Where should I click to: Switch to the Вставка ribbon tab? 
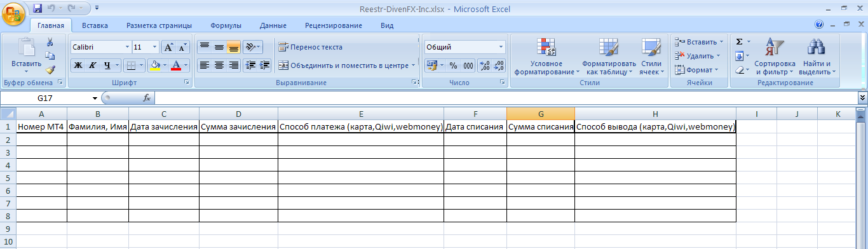pyautogui.click(x=95, y=25)
